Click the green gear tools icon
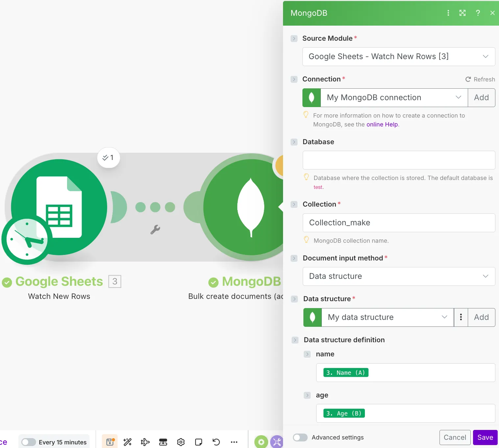The height and width of the screenshot is (448, 499). (261, 442)
